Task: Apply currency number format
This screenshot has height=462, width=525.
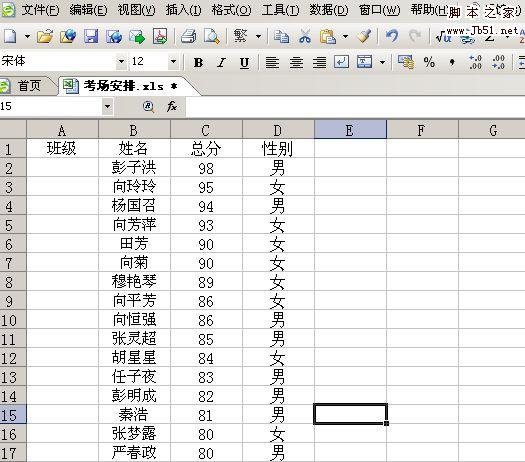Action: click(406, 62)
